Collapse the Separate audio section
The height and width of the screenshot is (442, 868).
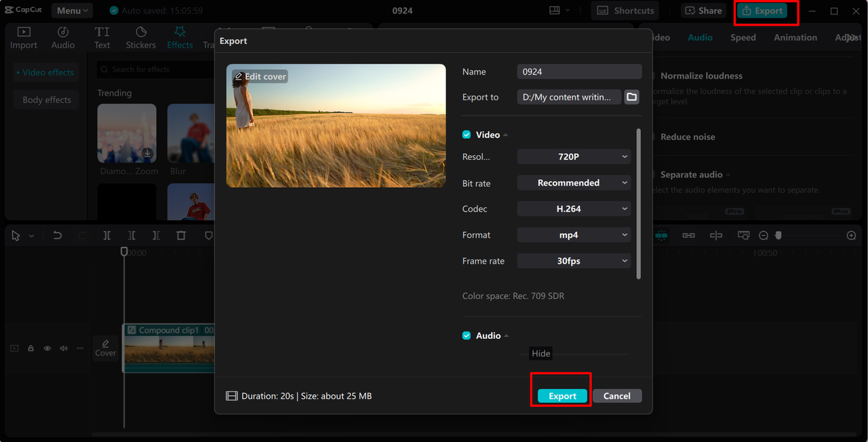click(728, 175)
